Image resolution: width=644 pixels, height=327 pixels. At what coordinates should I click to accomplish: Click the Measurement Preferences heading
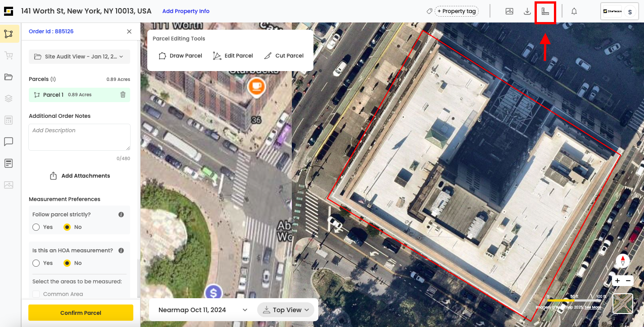(x=64, y=199)
